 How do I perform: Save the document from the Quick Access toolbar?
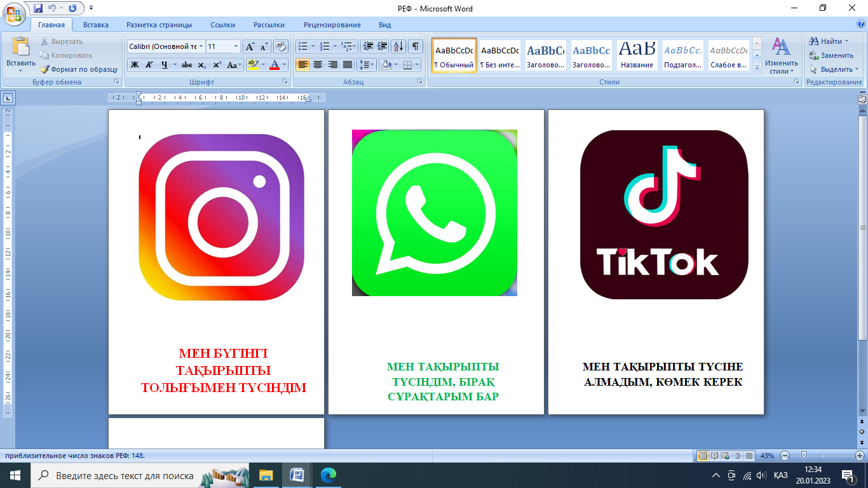pos(38,8)
